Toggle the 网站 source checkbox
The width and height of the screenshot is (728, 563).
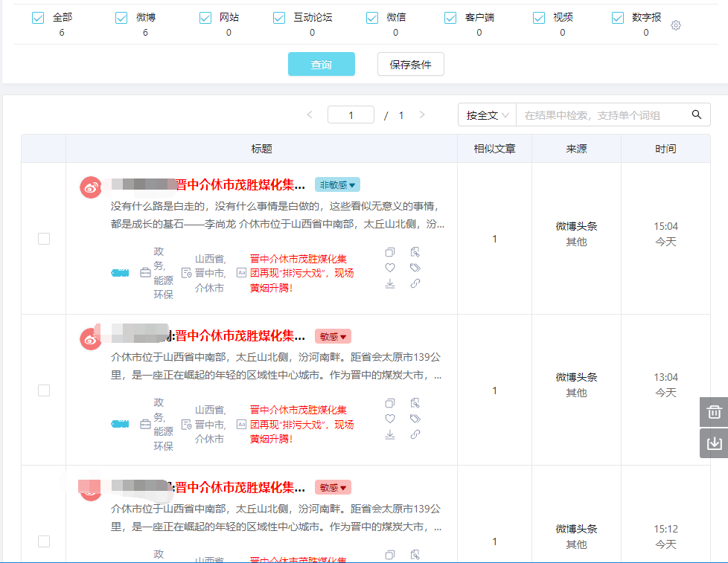(x=205, y=18)
